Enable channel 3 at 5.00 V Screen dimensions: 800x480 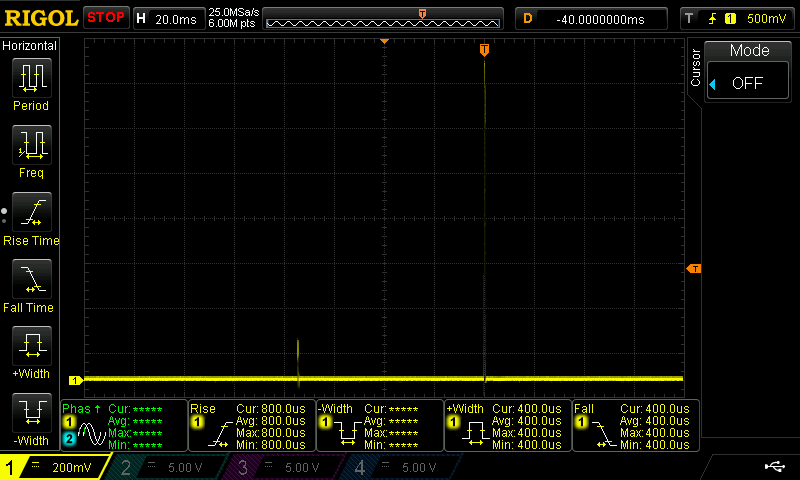pos(287,467)
